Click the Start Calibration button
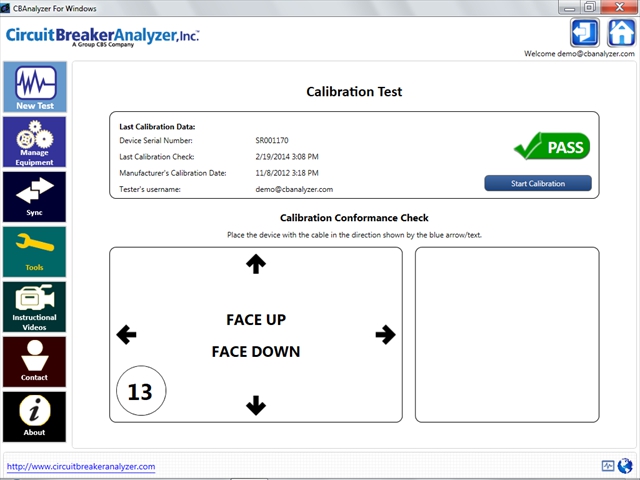This screenshot has width=640, height=480. coord(538,183)
